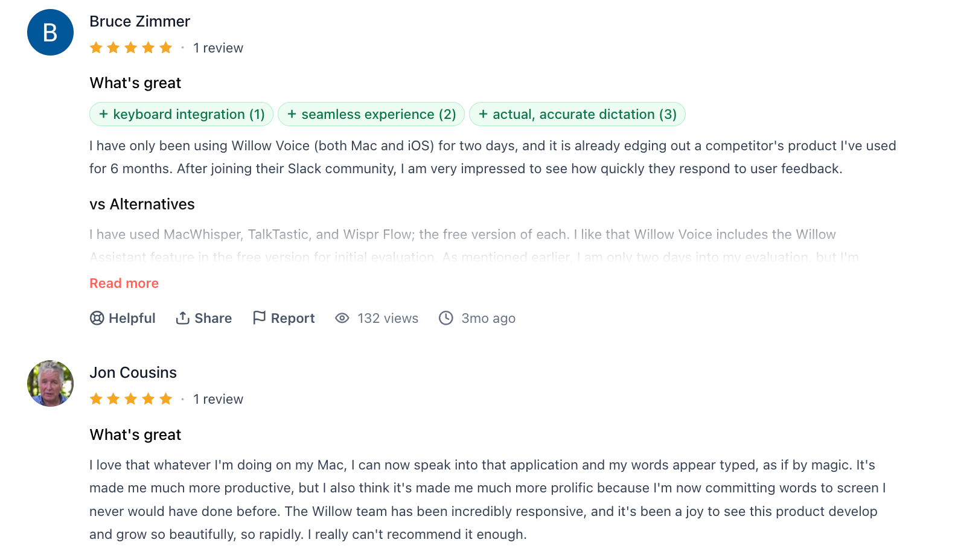This screenshot has height=560, width=961.
Task: Select the keyboard integration tag
Action: coord(182,114)
